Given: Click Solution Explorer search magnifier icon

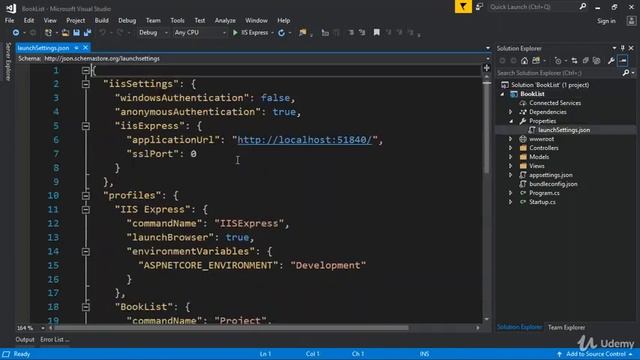Looking at the screenshot, I should click(x=626, y=73).
